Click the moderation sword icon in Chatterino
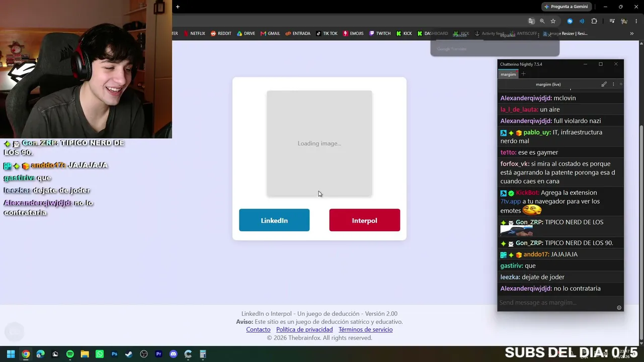Image resolution: width=644 pixels, height=362 pixels. (604, 84)
